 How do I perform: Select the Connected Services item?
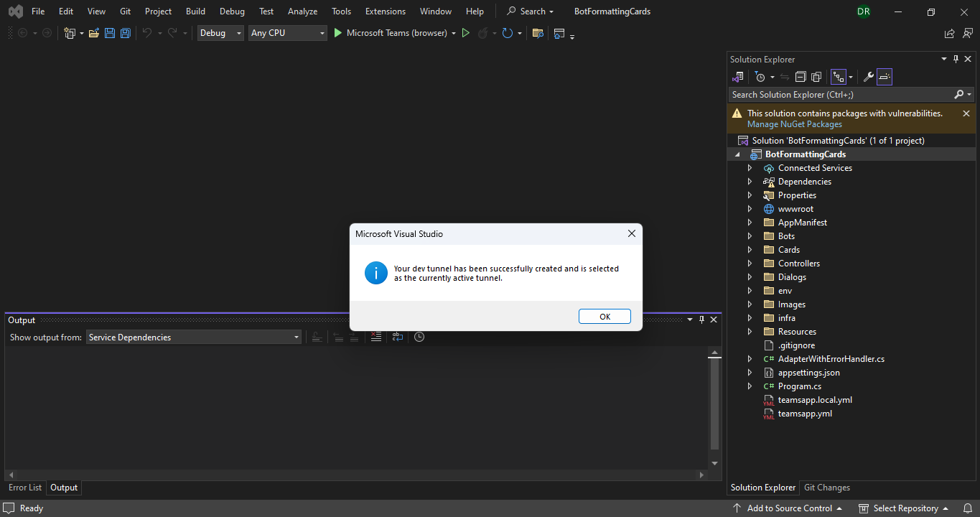point(815,168)
